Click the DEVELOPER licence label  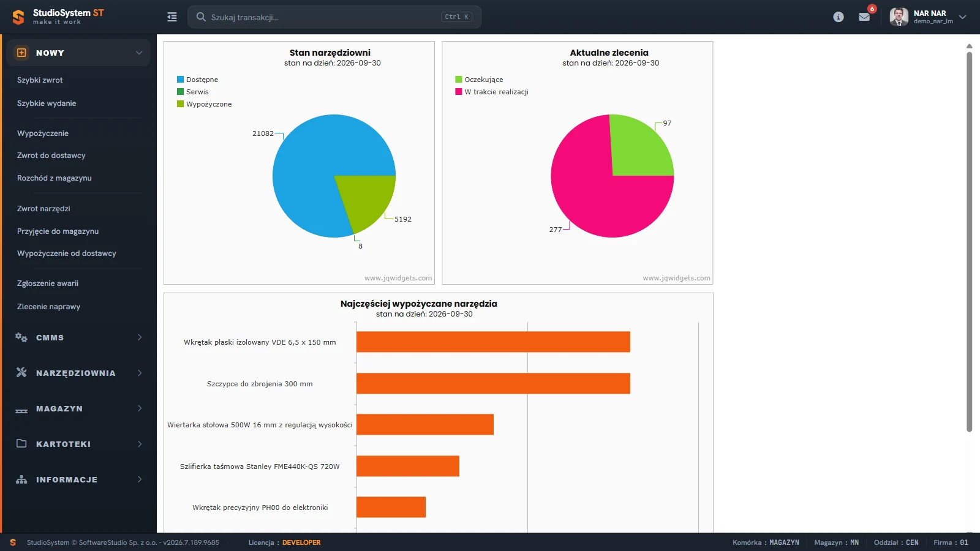[x=301, y=542]
